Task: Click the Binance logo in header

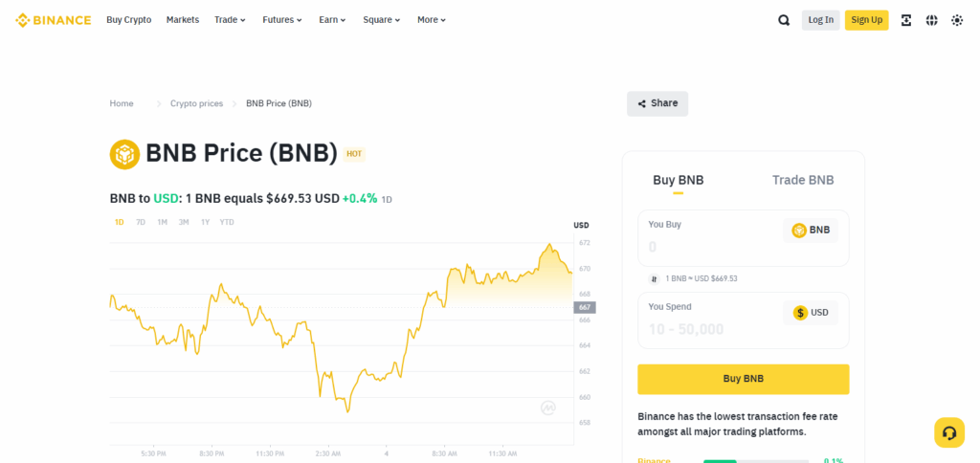Action: tap(54, 19)
